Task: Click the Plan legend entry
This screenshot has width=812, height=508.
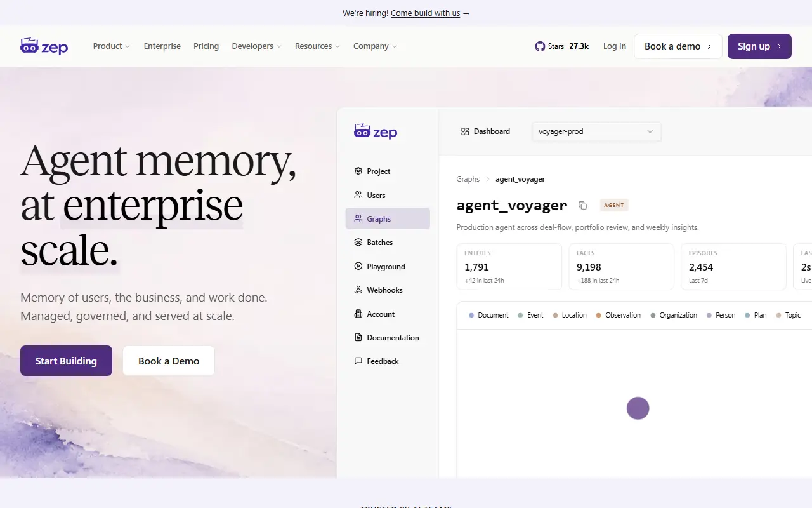Action: [756, 315]
